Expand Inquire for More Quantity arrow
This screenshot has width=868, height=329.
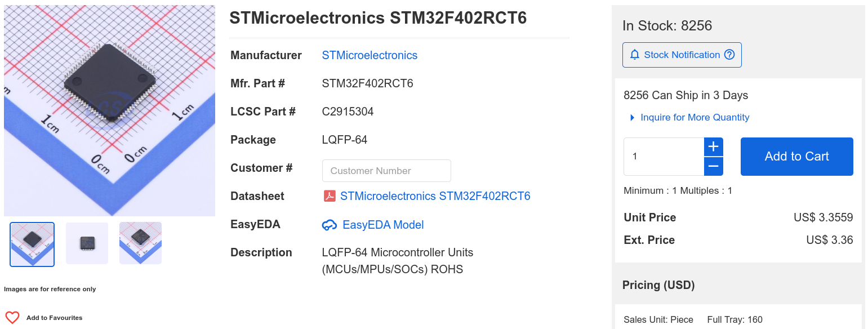[632, 118]
